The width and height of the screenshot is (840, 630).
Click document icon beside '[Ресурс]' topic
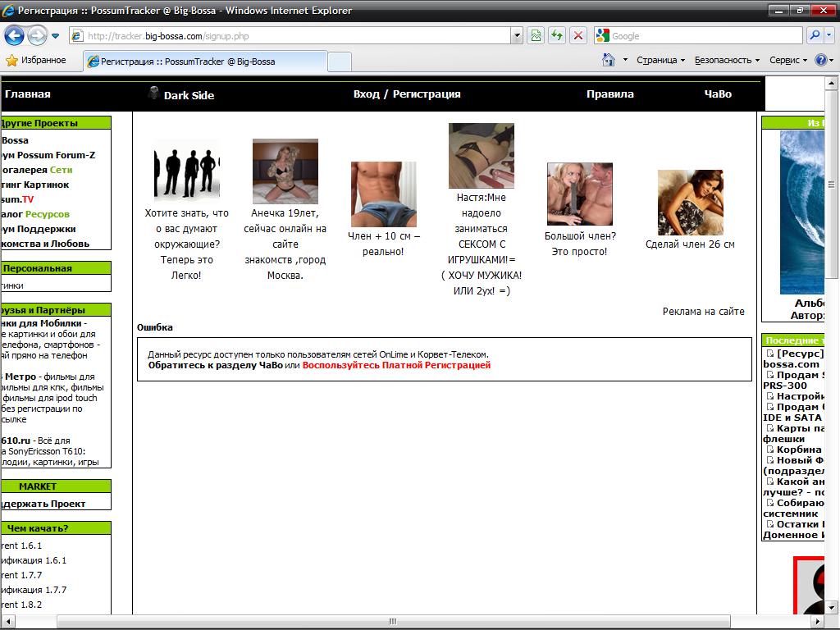click(x=769, y=354)
